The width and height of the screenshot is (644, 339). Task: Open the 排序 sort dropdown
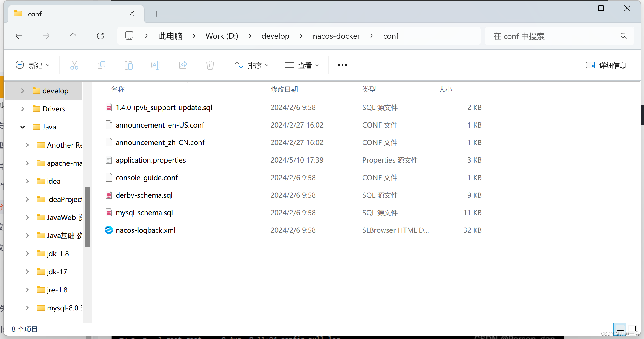[251, 65]
